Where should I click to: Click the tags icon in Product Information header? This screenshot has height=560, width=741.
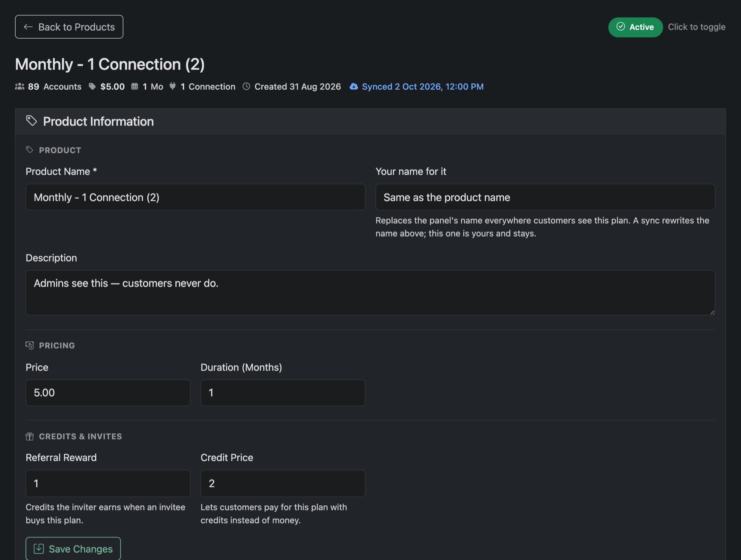pyautogui.click(x=32, y=121)
